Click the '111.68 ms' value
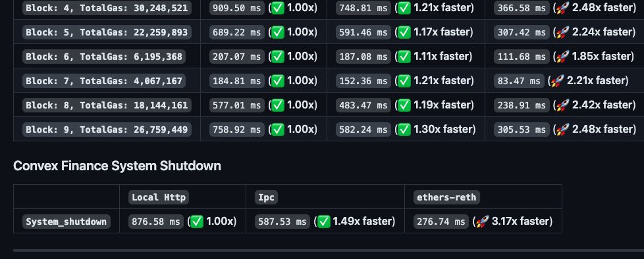 click(522, 57)
